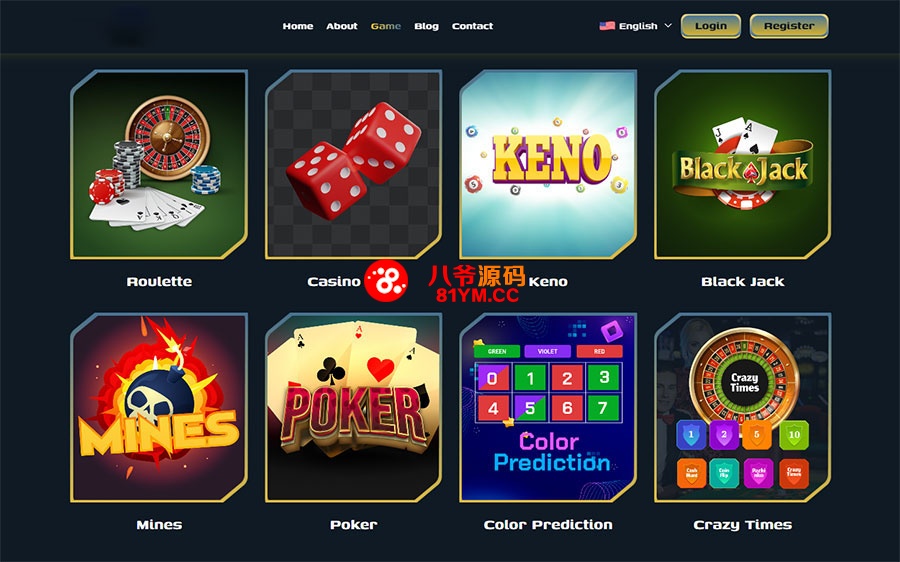Viewport: 900px width, 562px height.
Task: Click the Roulette title link
Action: tap(159, 281)
